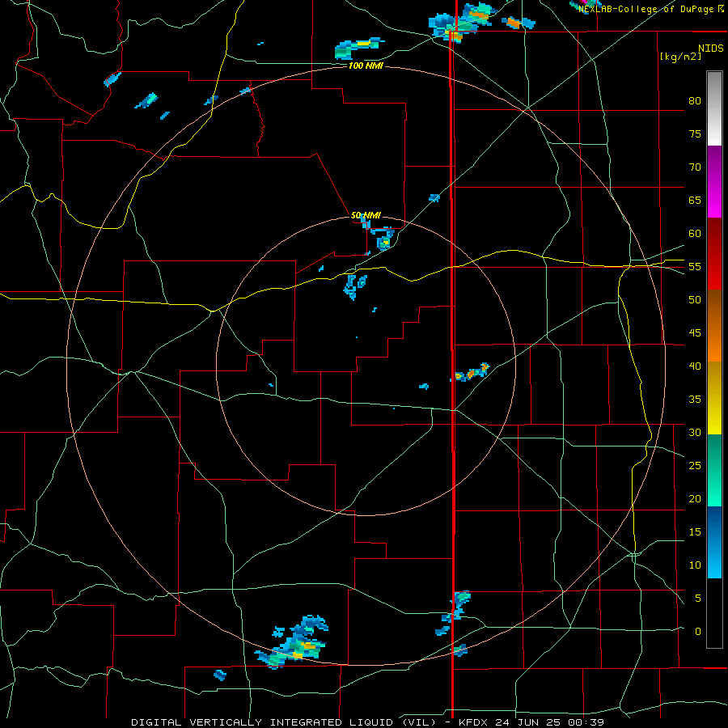The width and height of the screenshot is (728, 728).
Task: Click the 50 NMI range ring label
Action: (366, 215)
